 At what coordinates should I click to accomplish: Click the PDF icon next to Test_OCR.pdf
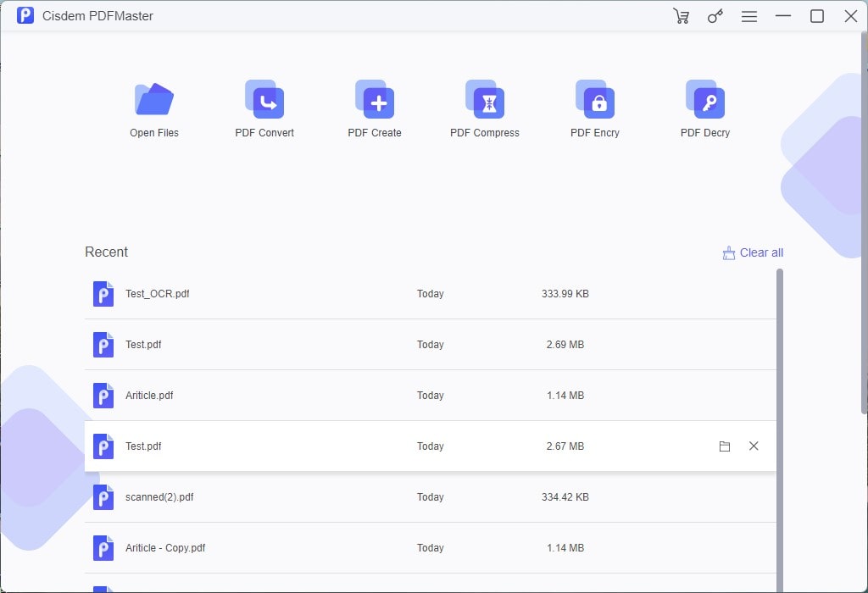point(103,293)
